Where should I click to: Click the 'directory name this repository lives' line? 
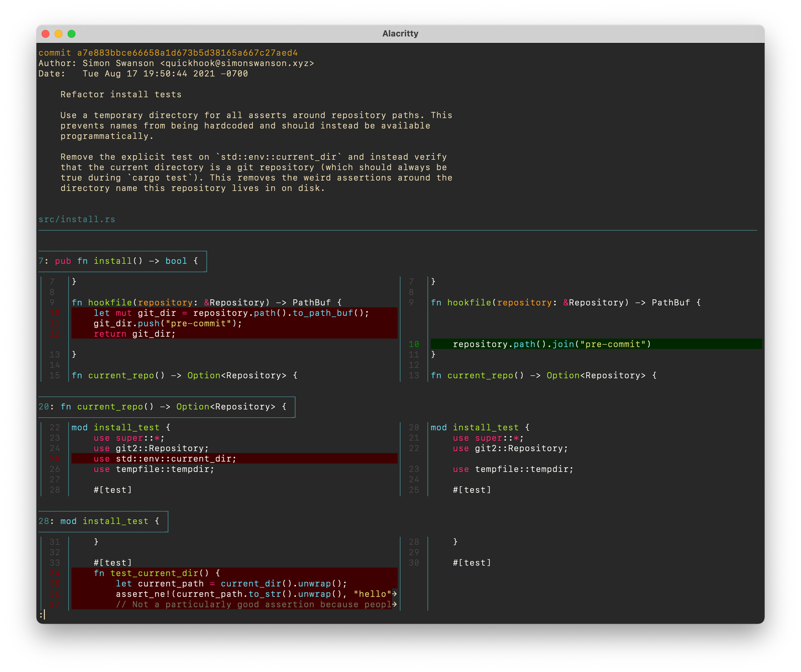click(193, 189)
